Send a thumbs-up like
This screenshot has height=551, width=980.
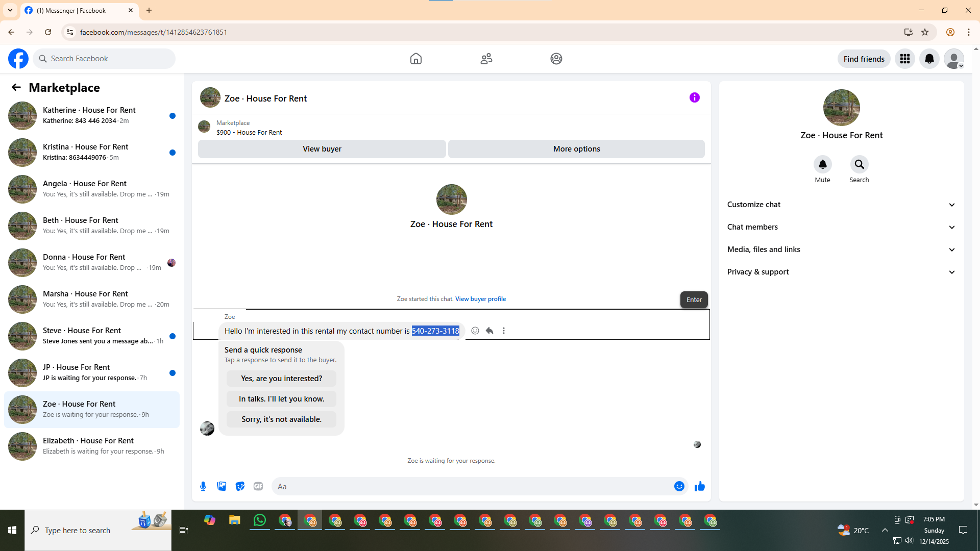click(699, 486)
